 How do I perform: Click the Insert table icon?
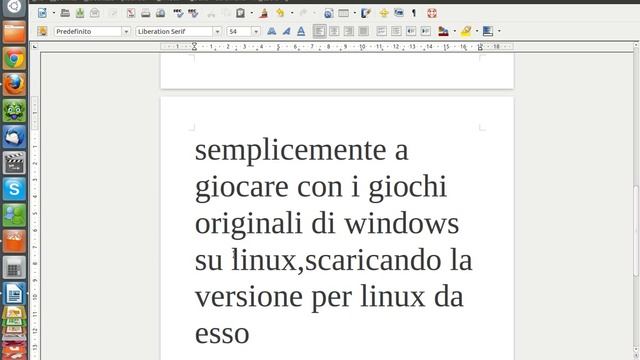tap(344, 13)
